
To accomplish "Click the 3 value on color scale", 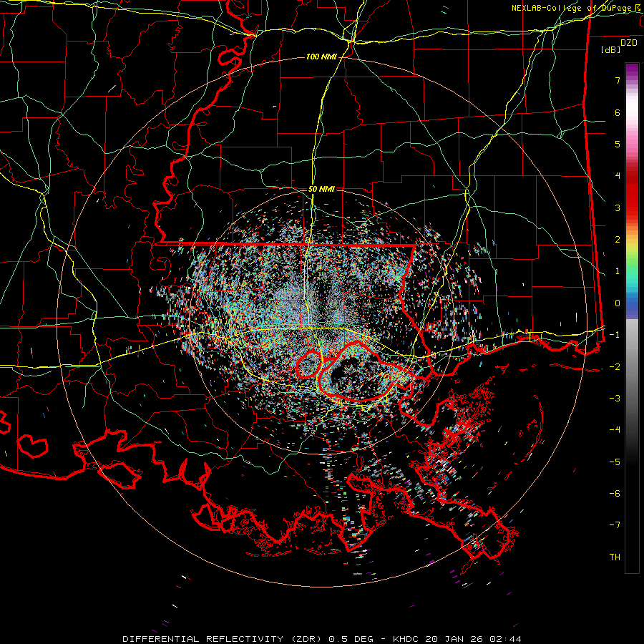I will coord(618,208).
